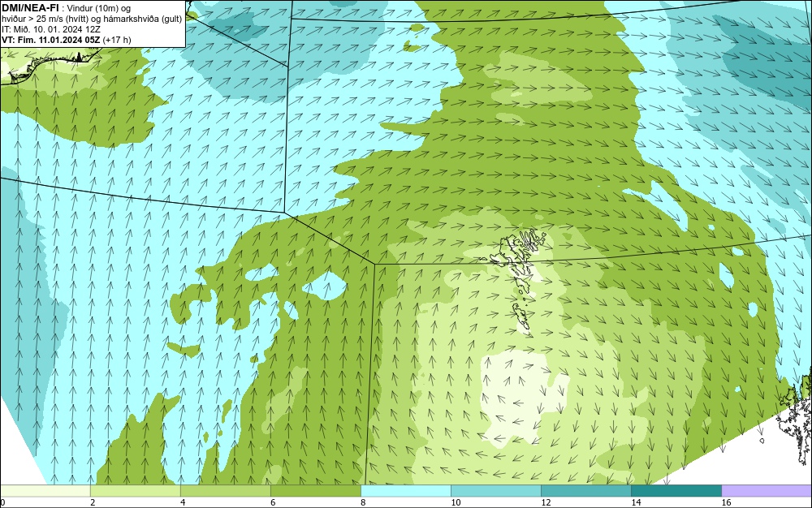Click the legend label "14"

(636, 502)
